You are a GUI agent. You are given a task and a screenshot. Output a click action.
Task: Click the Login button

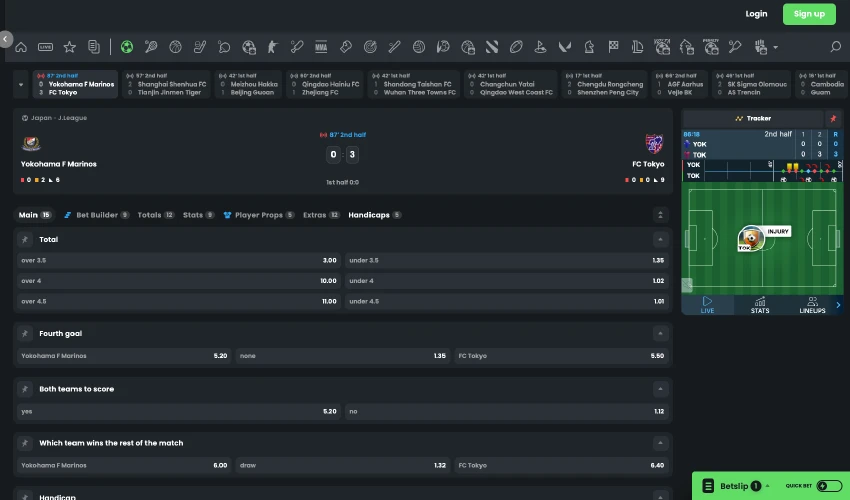coord(756,14)
